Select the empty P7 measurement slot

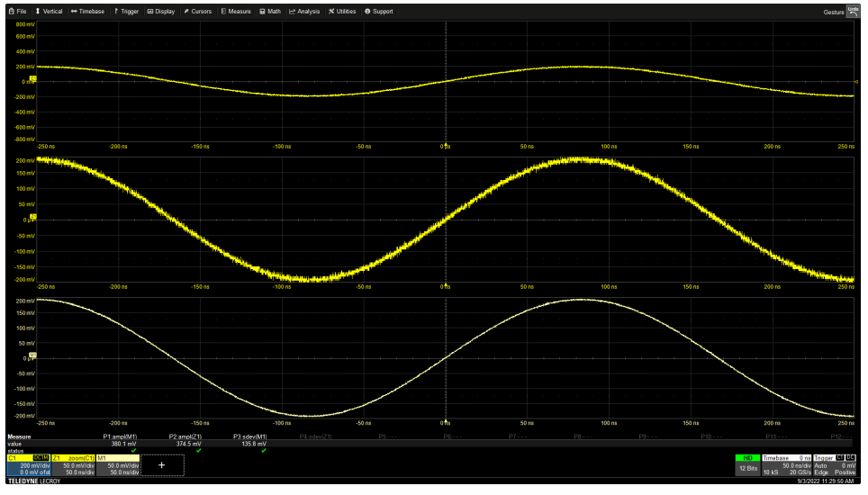[517, 436]
